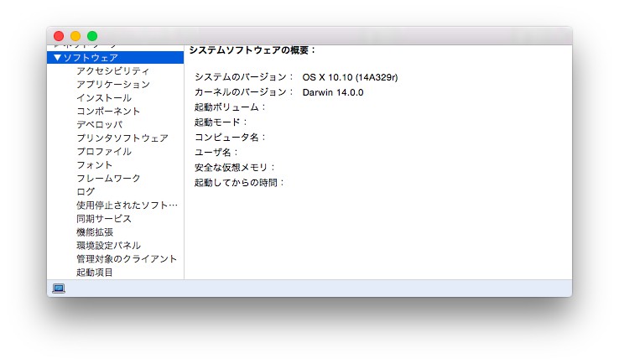The width and height of the screenshot is (619, 364).
Task: Click the システムソフトウェアの概要 heading
Action: click(x=252, y=50)
